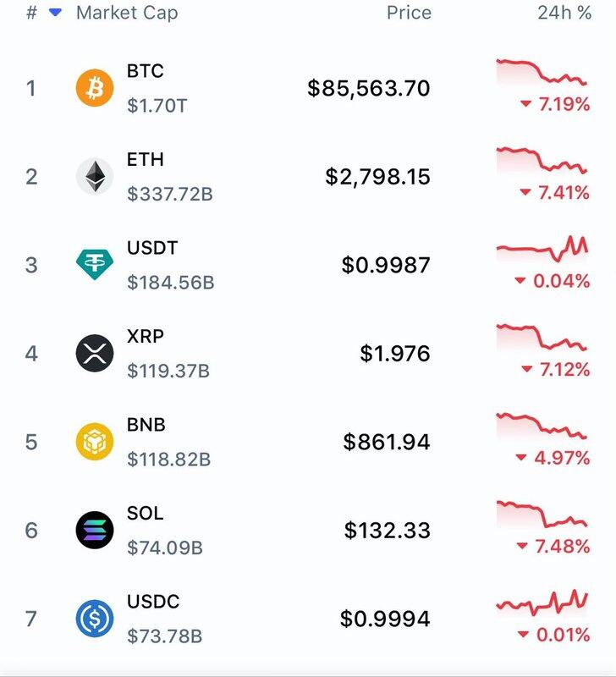The height and width of the screenshot is (677, 616).
Task: Click the BNB price $861.94
Action: (387, 442)
